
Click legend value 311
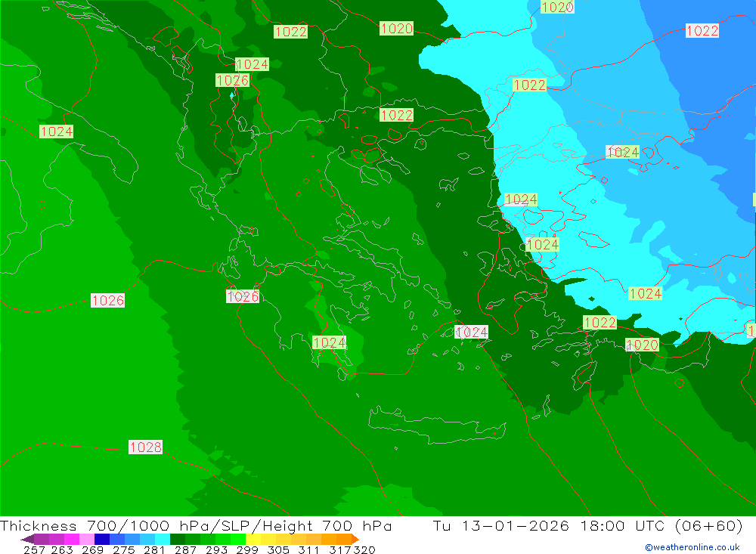point(308,549)
